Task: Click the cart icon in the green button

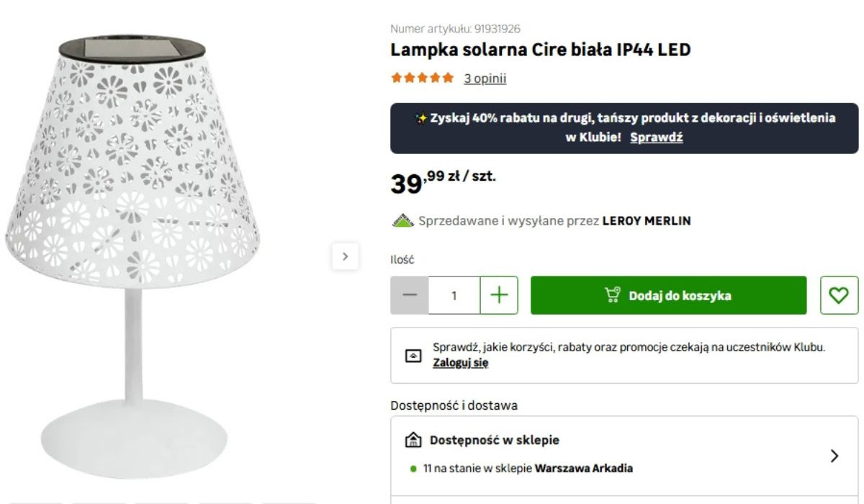Action: pyautogui.click(x=612, y=295)
